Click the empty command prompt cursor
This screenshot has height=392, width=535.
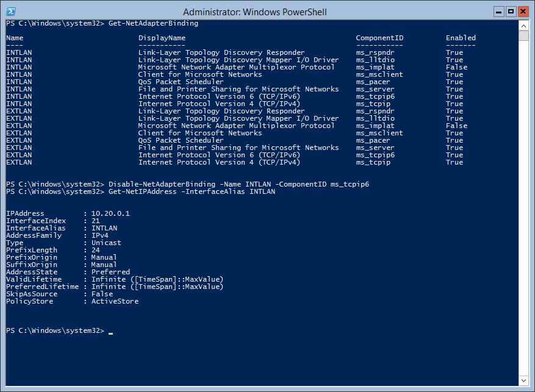110,333
